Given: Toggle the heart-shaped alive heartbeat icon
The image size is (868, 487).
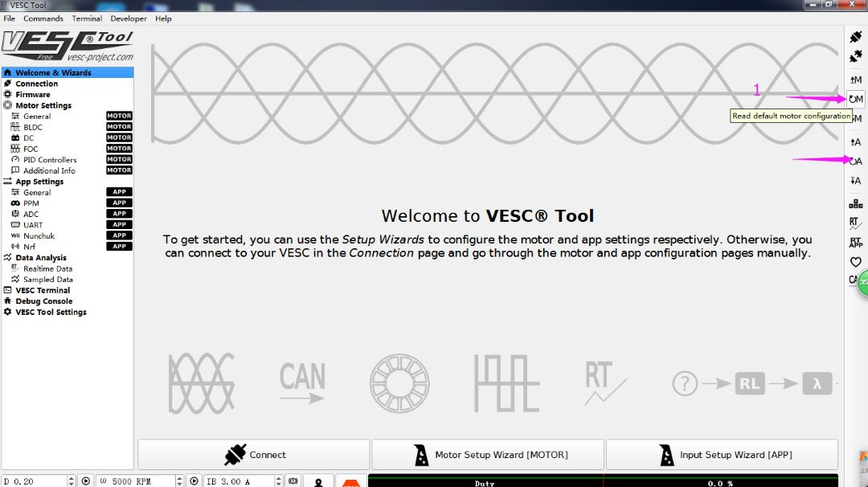Looking at the screenshot, I should pos(856,262).
